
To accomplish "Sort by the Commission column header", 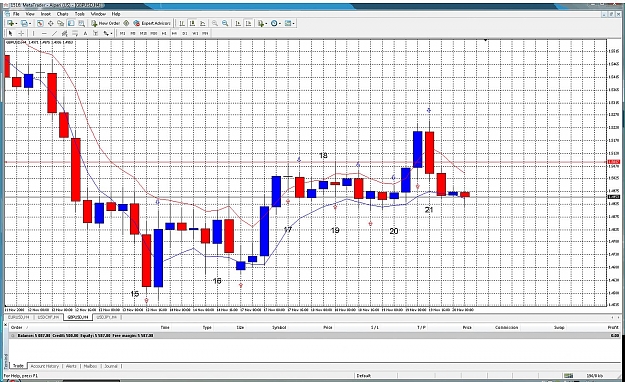I will pyautogui.click(x=507, y=327).
